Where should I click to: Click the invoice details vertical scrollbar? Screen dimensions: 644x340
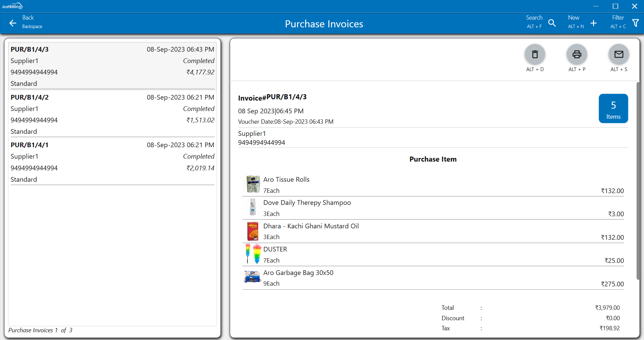pos(638,181)
